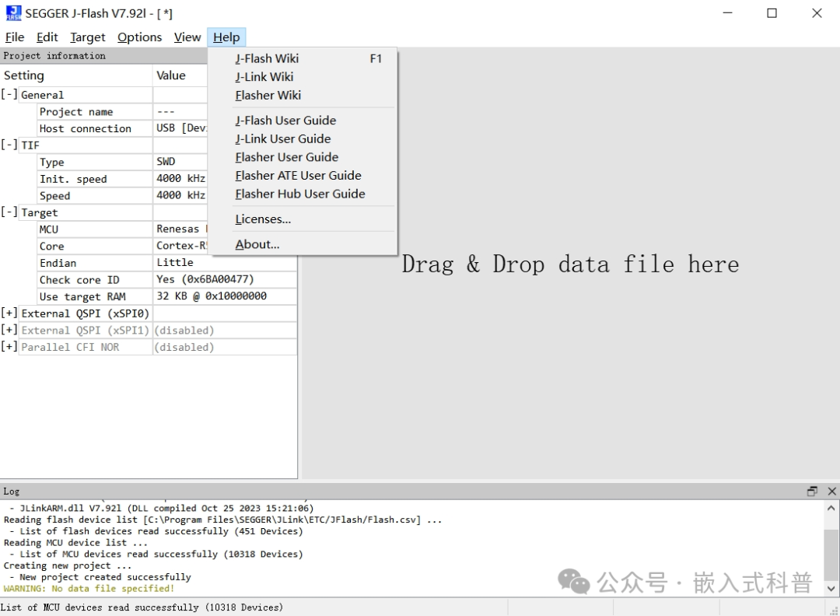
Task: Open the Licenses dialog
Action: coord(303,219)
